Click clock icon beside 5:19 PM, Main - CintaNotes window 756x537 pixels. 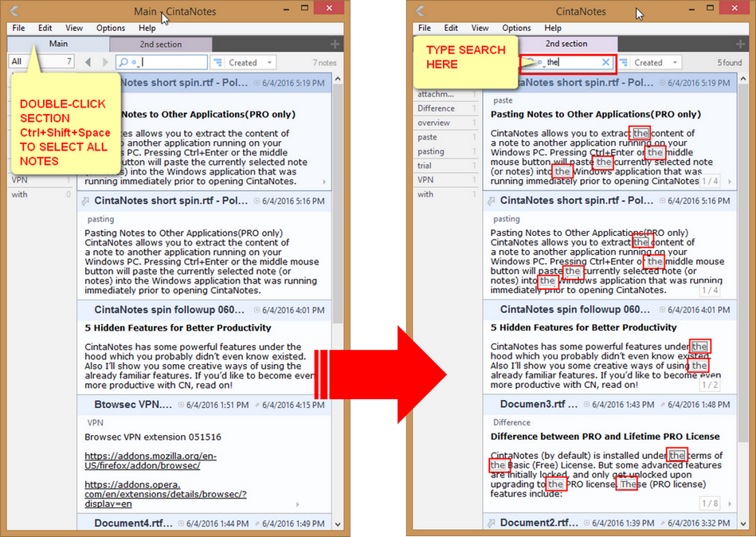point(257,83)
